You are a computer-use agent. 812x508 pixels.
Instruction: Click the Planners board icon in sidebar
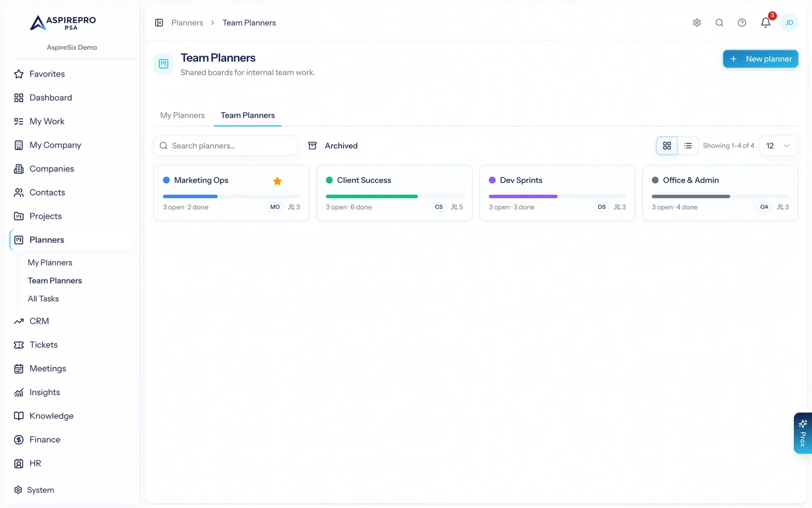click(19, 240)
